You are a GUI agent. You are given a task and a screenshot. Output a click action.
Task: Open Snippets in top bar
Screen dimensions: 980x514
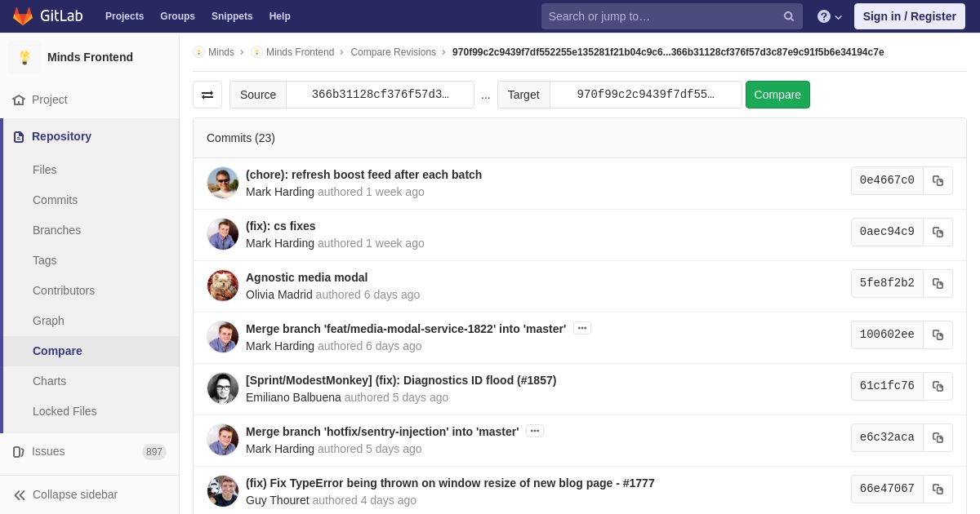232,16
